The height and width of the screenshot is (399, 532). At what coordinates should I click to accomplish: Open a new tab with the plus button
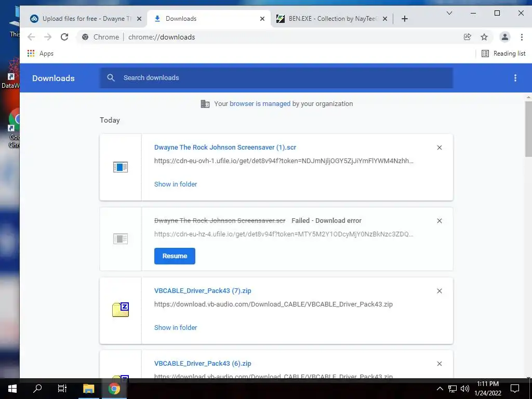click(404, 19)
